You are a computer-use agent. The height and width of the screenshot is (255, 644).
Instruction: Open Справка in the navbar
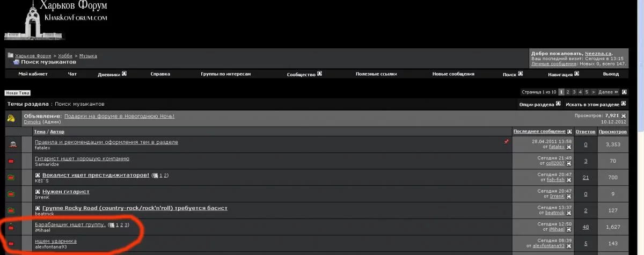pos(160,74)
